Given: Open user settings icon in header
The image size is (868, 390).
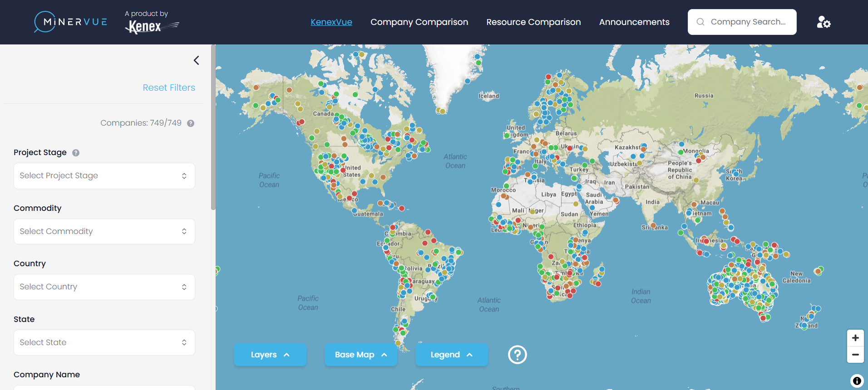Looking at the screenshot, I should (x=824, y=22).
